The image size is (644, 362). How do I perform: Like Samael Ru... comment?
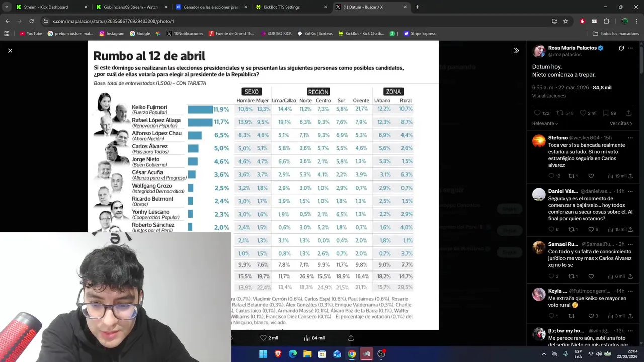tap(591, 276)
